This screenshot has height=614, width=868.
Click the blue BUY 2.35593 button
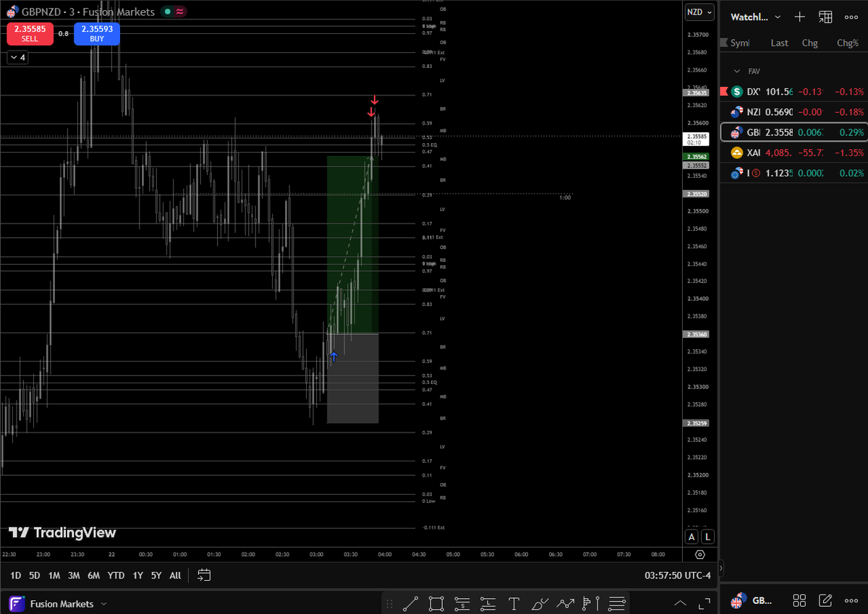[97, 33]
